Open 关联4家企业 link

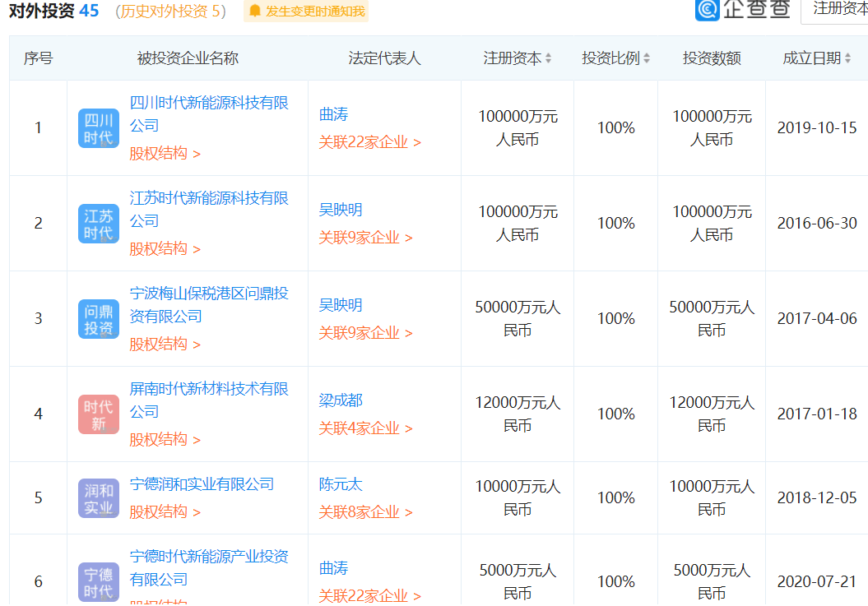coord(365,428)
